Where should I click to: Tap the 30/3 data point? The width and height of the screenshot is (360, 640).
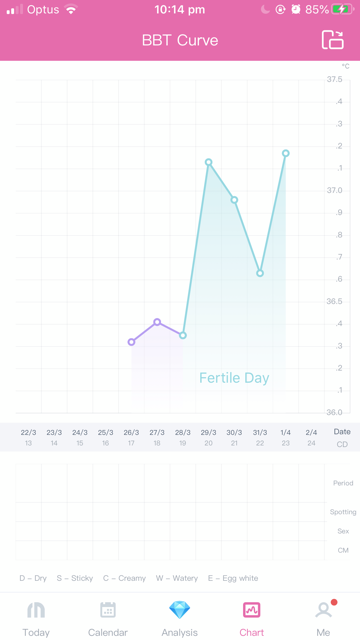click(234, 200)
